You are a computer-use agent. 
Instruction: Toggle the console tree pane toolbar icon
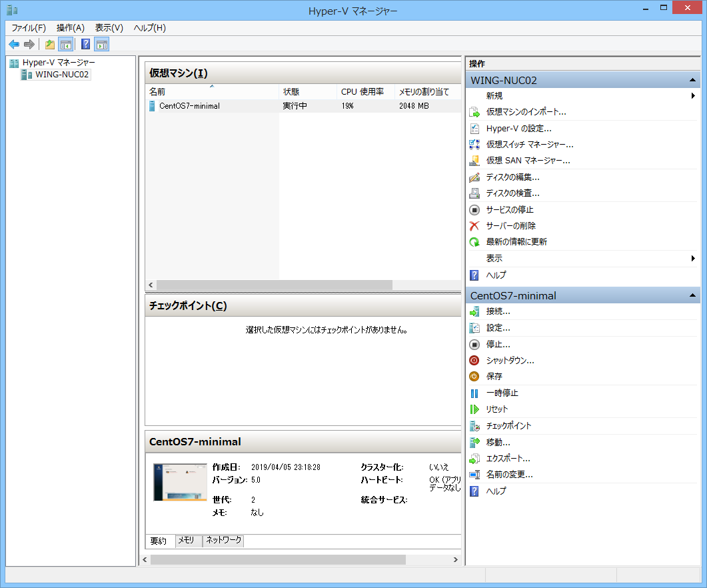click(66, 44)
